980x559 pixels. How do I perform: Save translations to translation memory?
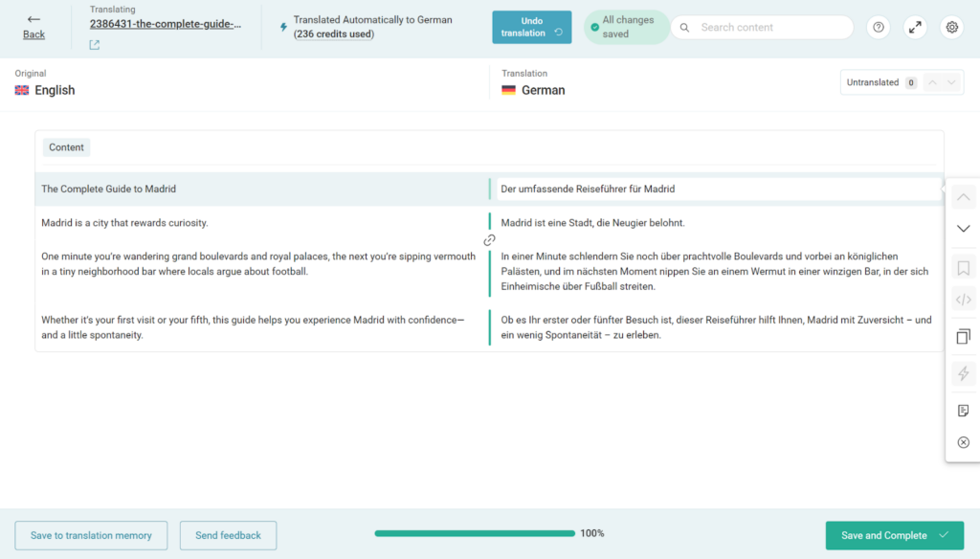coord(91,535)
